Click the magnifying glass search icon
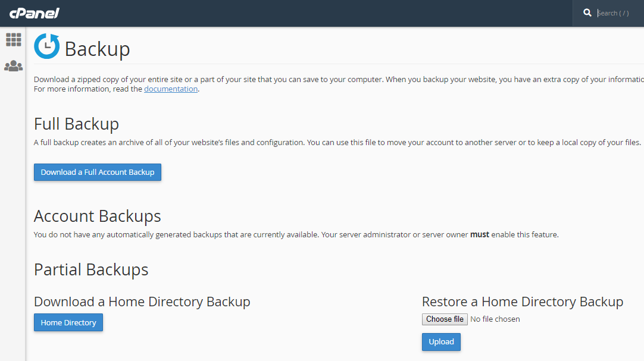The height and width of the screenshot is (361, 644). pyautogui.click(x=587, y=12)
